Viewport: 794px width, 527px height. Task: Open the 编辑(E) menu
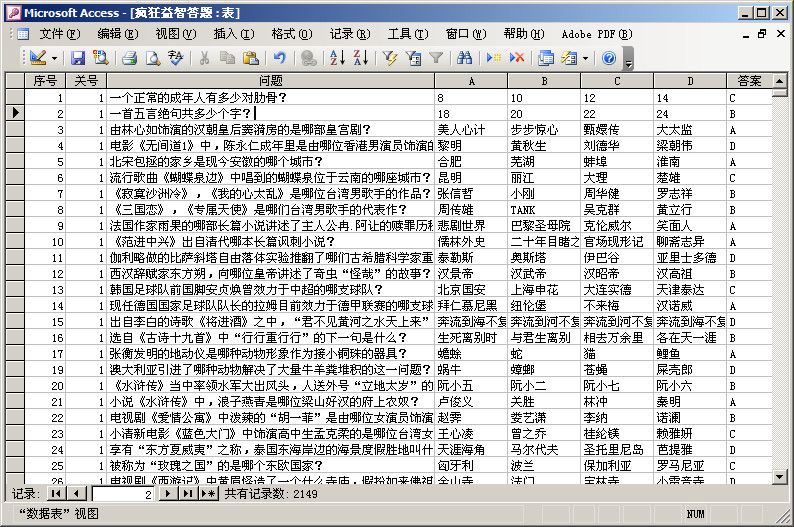pos(117,34)
